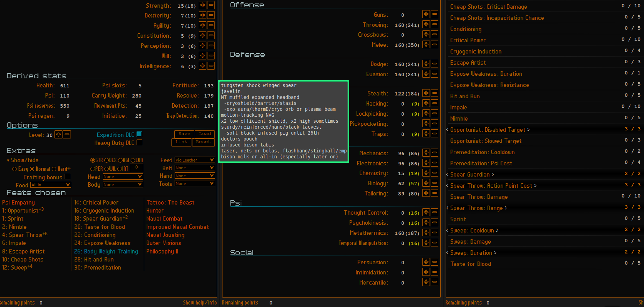The height and width of the screenshot is (308, 644).
Task: Select Normal difficulty radio button
Action: [x=32, y=169]
